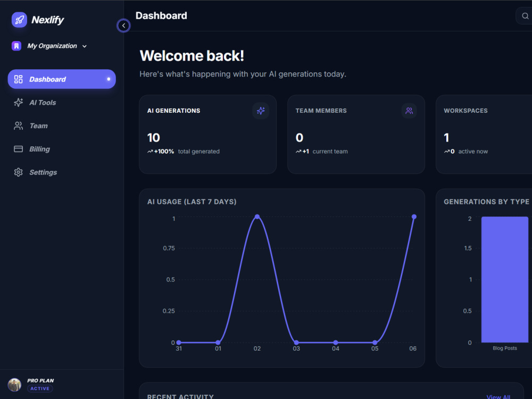Click the Dashboard grid icon
This screenshot has height=399, width=532.
(18, 79)
